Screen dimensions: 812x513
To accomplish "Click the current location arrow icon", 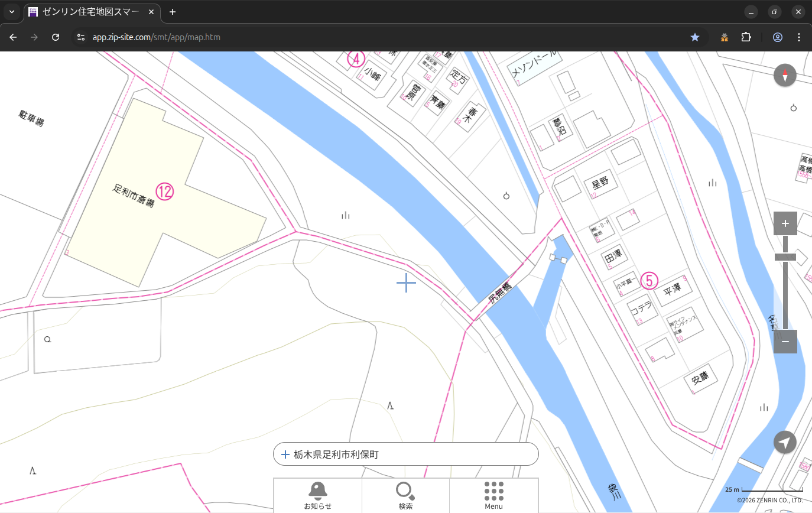I will coord(785,442).
